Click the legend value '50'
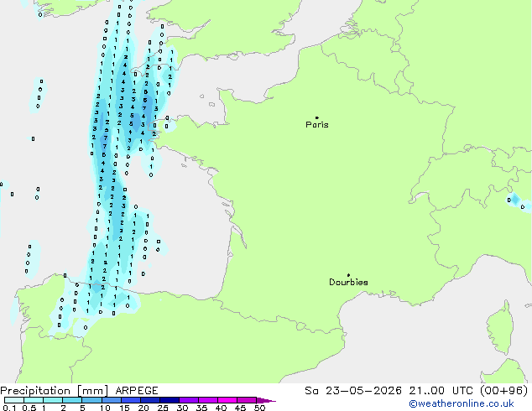The width and height of the screenshot is (532, 411). tap(259, 408)
